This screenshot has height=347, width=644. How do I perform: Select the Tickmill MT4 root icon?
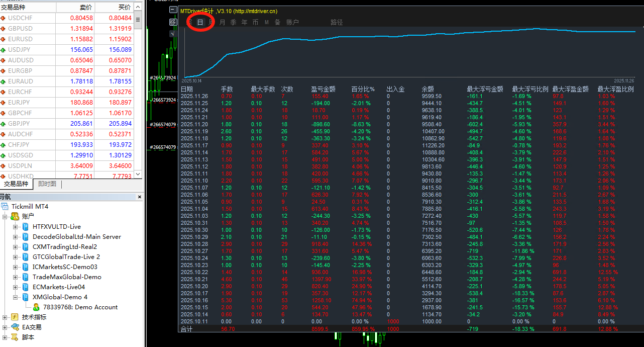tap(6, 207)
